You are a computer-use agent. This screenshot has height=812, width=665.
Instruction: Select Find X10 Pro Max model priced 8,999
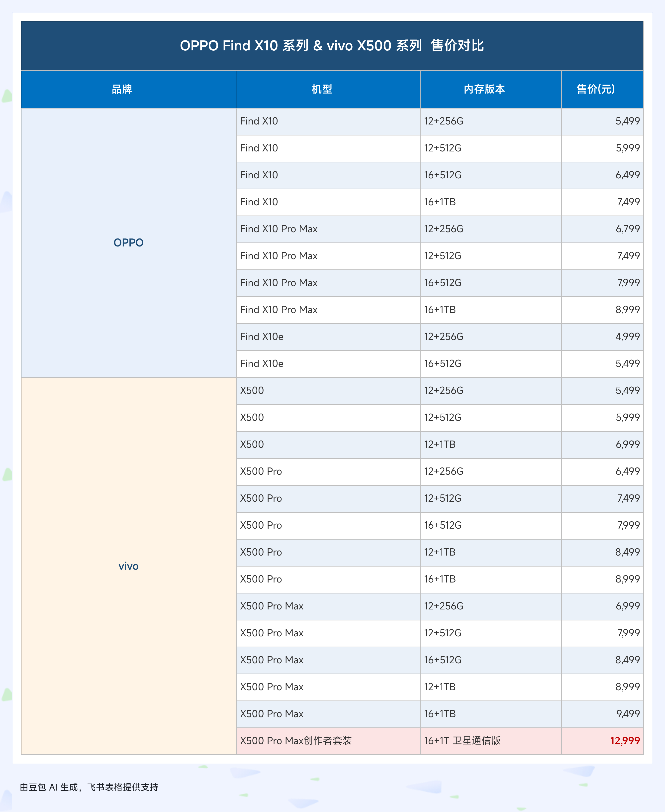[328, 310]
